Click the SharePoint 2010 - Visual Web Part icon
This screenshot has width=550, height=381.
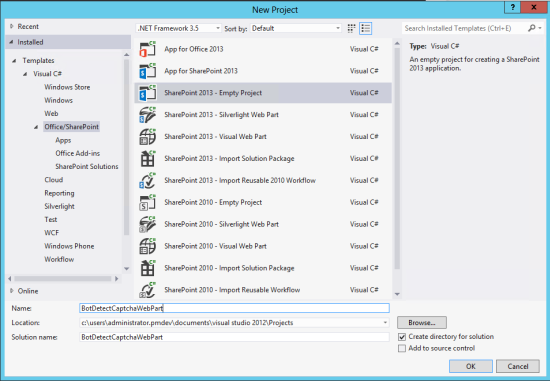coord(147,246)
